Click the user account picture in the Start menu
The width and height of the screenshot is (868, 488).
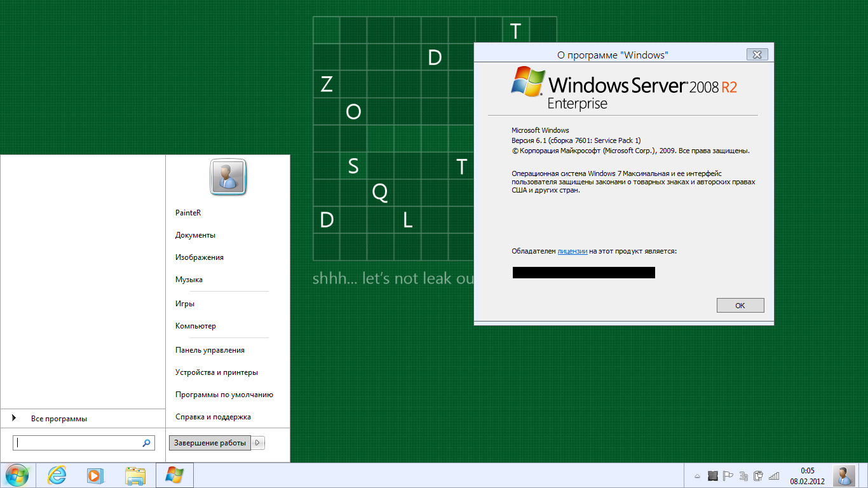tap(228, 177)
